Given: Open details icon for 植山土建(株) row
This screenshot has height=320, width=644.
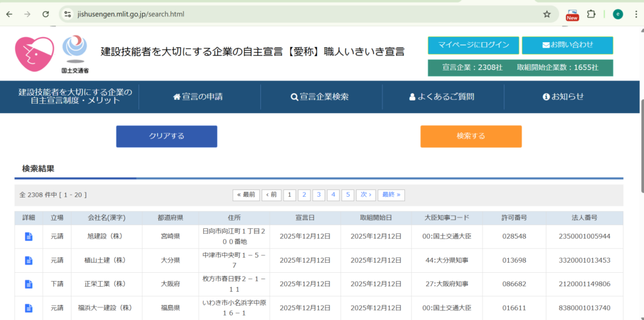Looking at the screenshot, I should 28,260.
